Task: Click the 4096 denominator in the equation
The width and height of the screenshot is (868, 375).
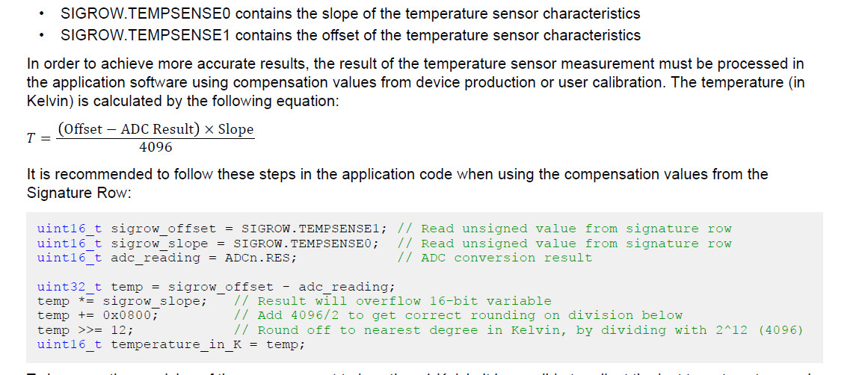Action: [x=156, y=147]
